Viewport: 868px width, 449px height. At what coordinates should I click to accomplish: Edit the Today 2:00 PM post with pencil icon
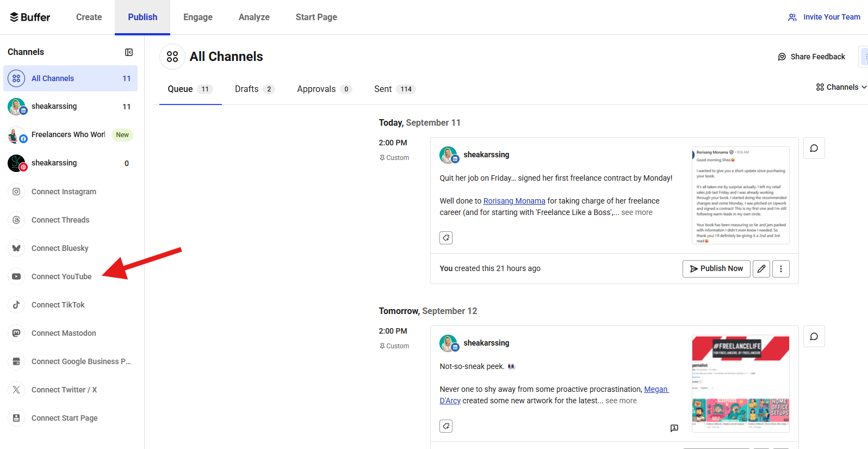click(761, 269)
